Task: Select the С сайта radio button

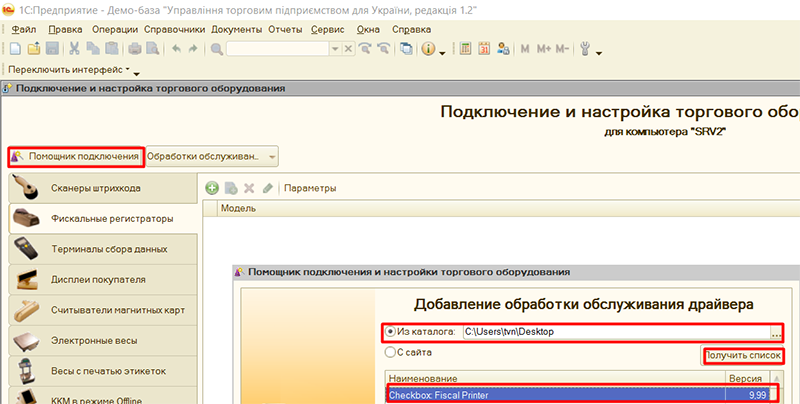Action: pos(390,352)
